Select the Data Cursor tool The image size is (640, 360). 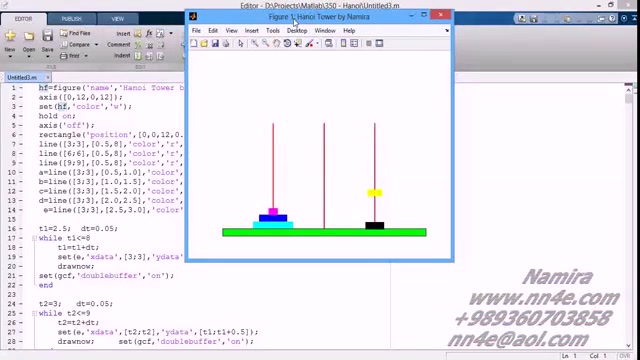(x=298, y=43)
